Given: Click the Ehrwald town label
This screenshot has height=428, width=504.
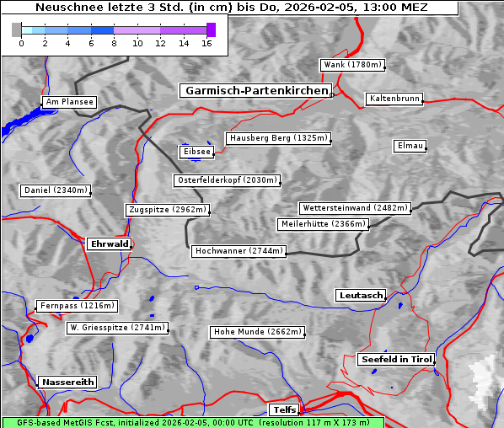Looking at the screenshot, I should point(110,244).
